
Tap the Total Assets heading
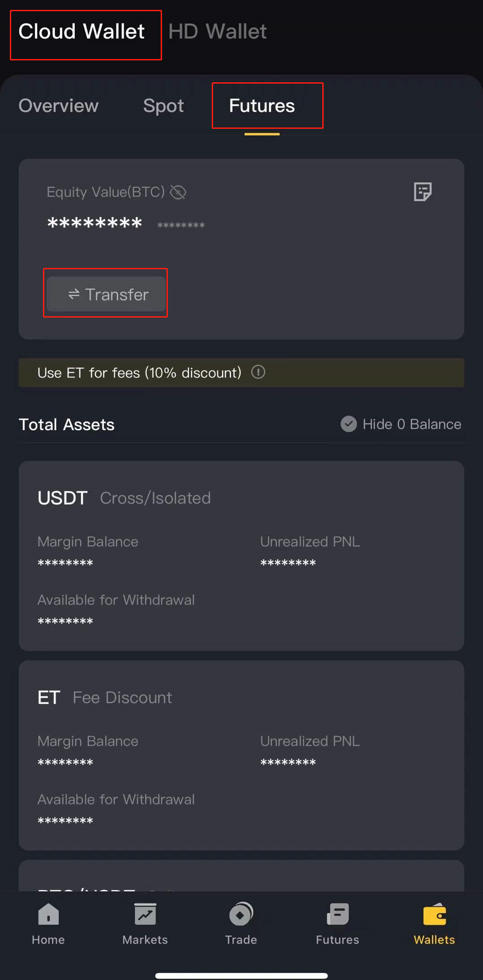(67, 424)
